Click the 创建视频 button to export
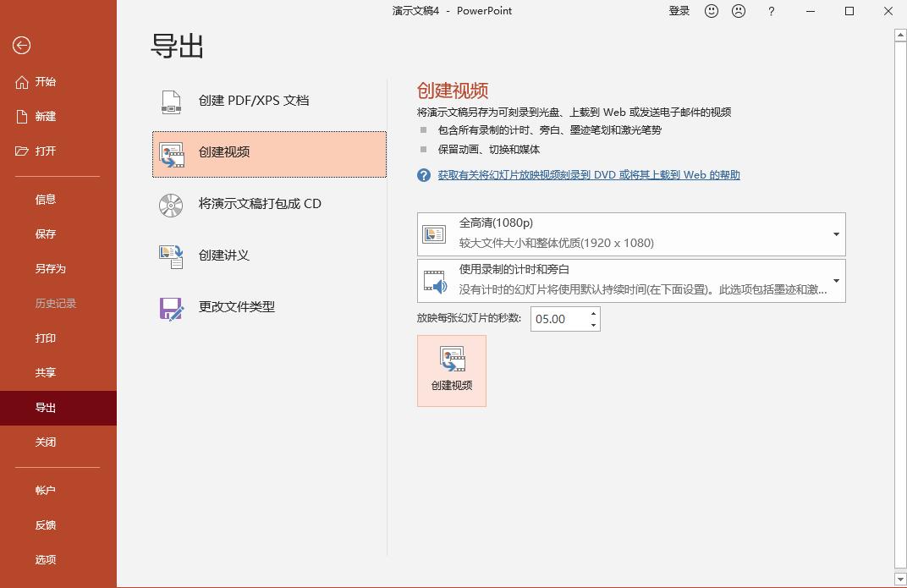Screen dimensions: 907x588 [451, 371]
